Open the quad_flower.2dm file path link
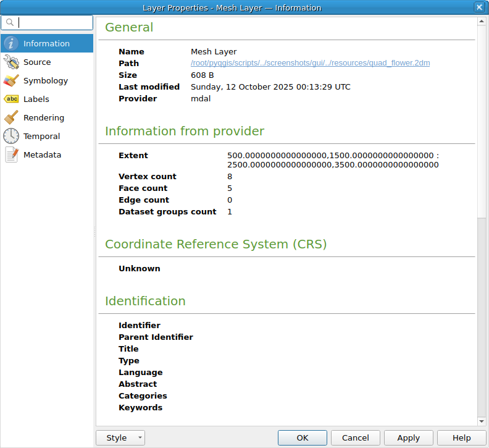This screenshot has height=448, width=489. pyautogui.click(x=310, y=63)
